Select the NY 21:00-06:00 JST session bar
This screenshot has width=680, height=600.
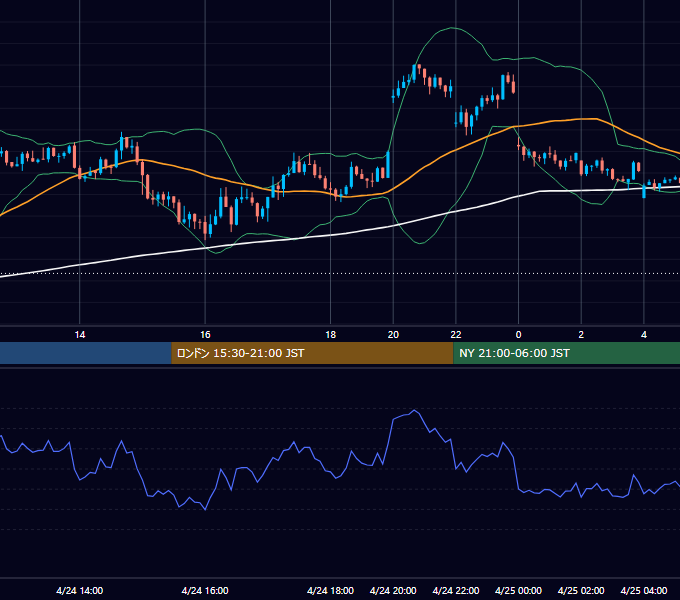566,353
